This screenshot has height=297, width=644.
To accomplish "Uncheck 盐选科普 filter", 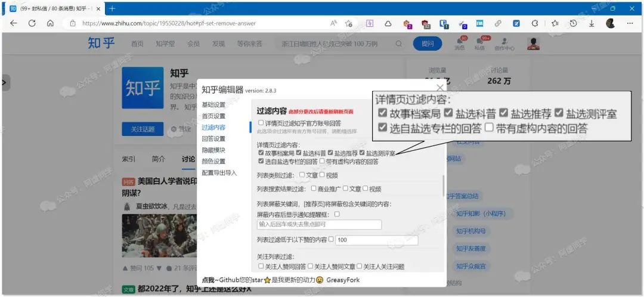I will pyautogui.click(x=299, y=153).
